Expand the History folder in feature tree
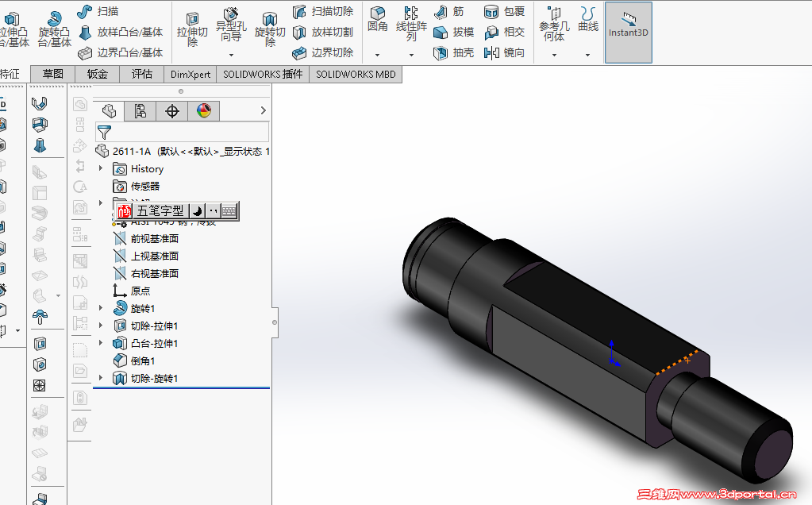 coord(100,168)
